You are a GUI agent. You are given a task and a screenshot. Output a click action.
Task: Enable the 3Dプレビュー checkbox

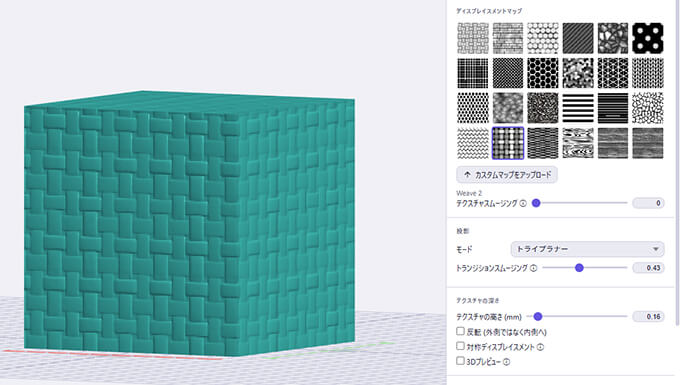(x=461, y=361)
